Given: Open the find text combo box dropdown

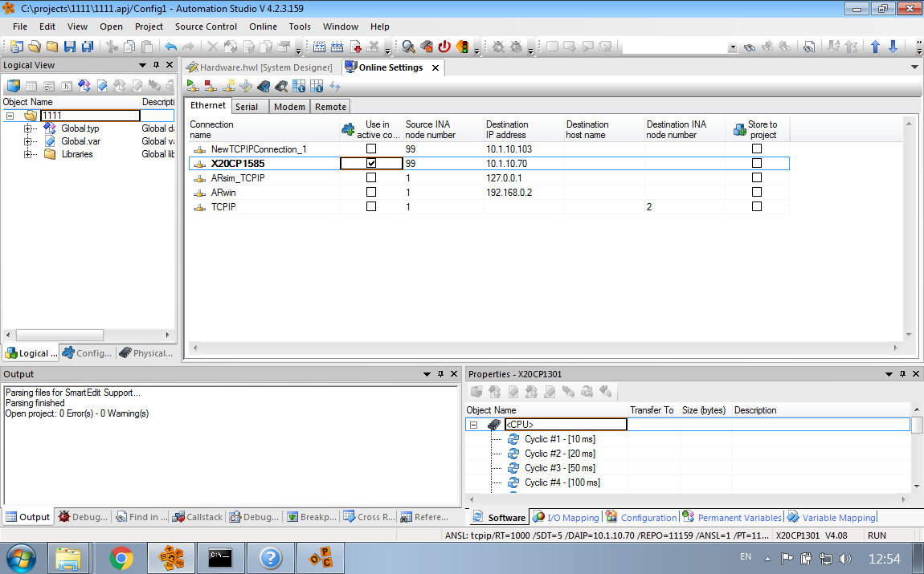Looking at the screenshot, I should (733, 47).
